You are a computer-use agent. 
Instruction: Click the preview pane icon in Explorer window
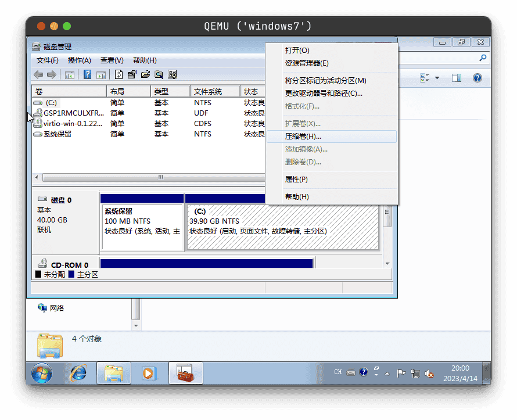pyautogui.click(x=457, y=78)
